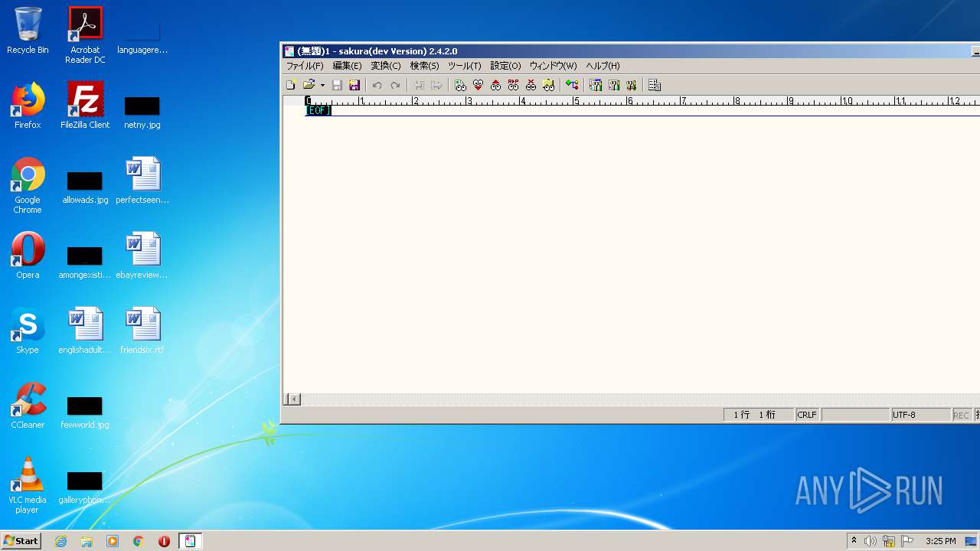Select the ebayreview Word document icon
Viewport: 980px width, 551px height.
click(142, 256)
